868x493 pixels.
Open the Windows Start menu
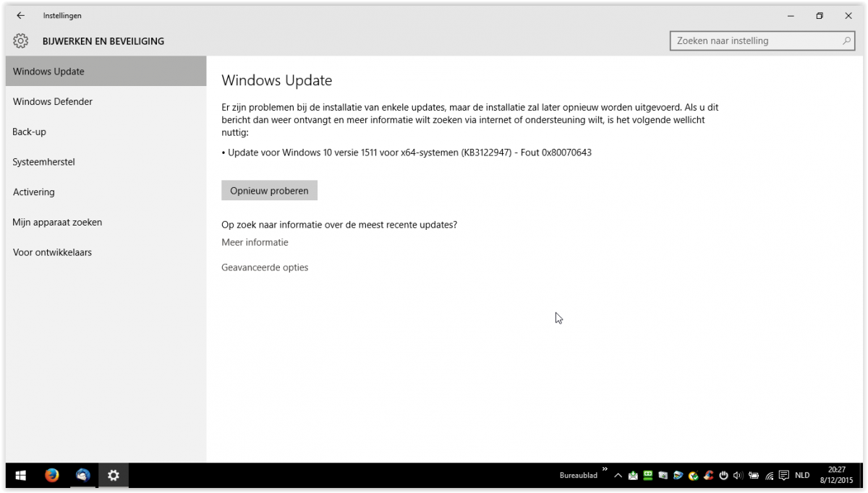[x=21, y=476]
